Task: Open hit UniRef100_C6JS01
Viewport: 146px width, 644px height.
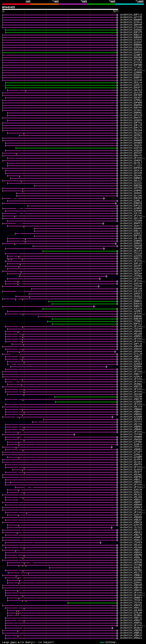Action: click(x=131, y=527)
